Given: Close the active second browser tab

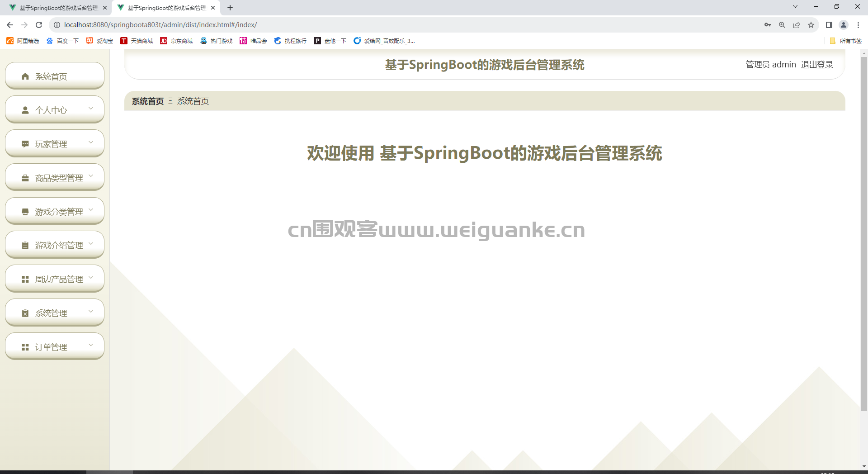Looking at the screenshot, I should 213,8.
